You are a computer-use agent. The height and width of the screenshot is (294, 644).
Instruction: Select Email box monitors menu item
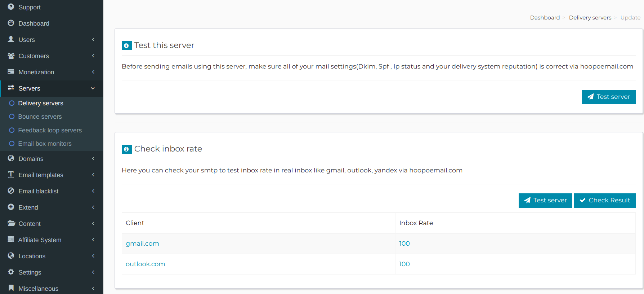click(45, 144)
